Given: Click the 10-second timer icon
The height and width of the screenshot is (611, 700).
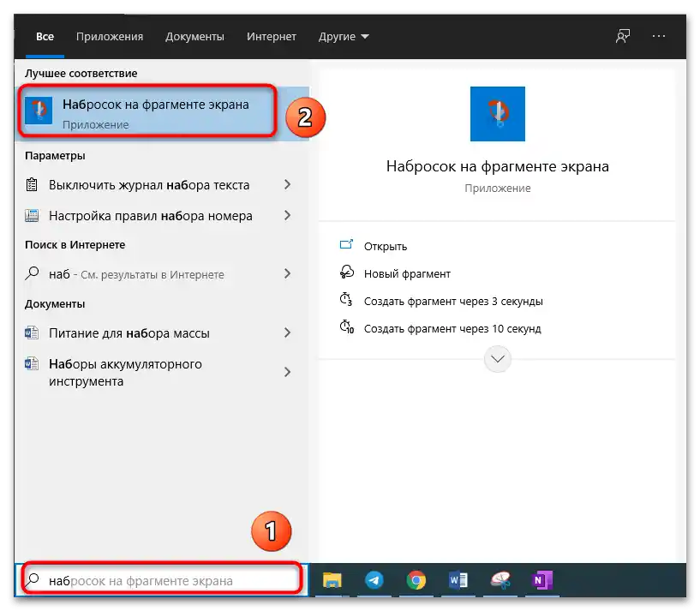Looking at the screenshot, I should tap(347, 327).
